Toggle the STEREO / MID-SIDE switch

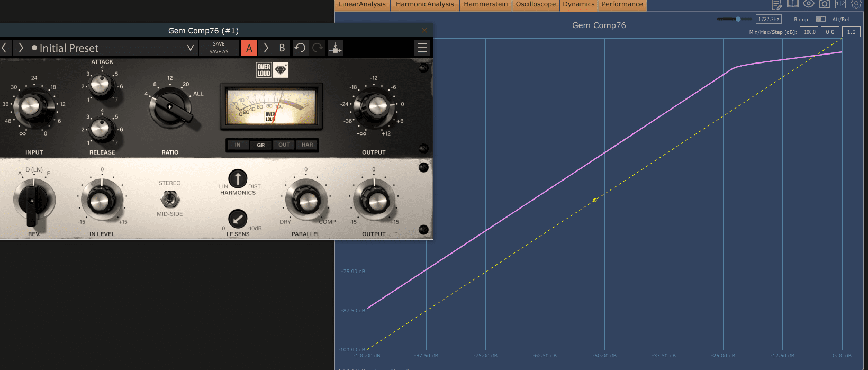[169, 199]
